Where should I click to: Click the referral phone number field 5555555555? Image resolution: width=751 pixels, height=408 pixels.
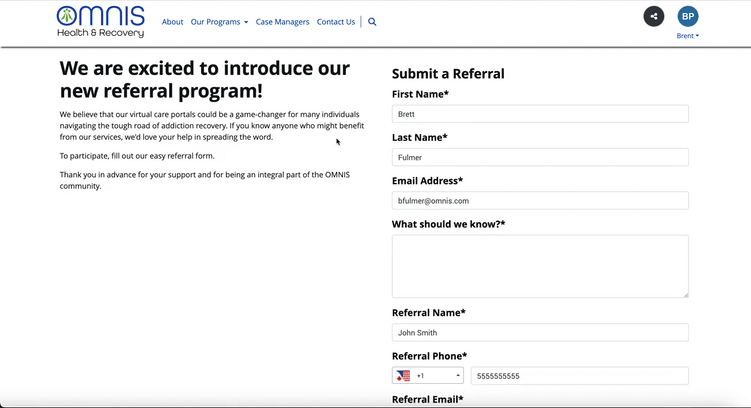579,376
